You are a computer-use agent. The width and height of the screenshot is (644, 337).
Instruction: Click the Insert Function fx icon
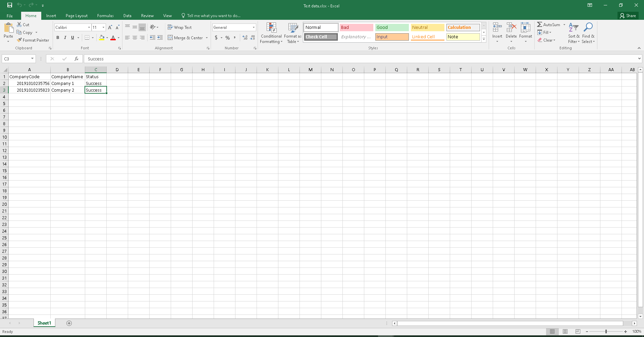point(76,59)
